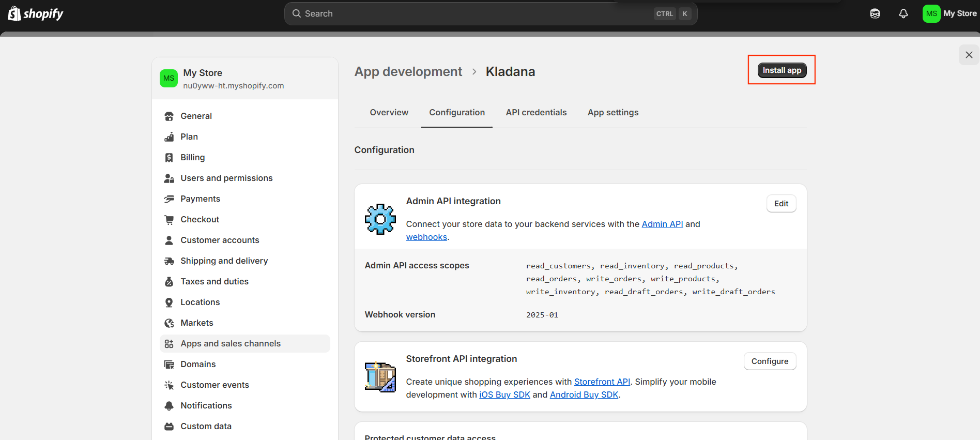
Task: Open Notifications settings in sidebar
Action: (245, 405)
